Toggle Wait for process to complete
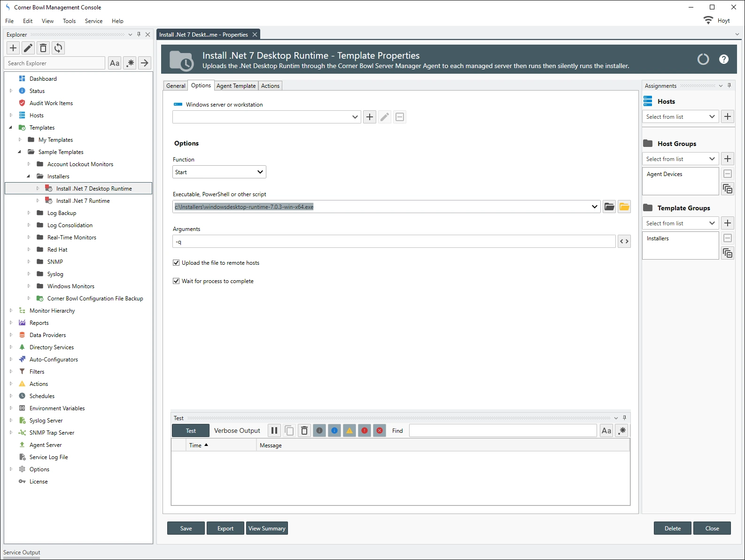 (x=176, y=281)
